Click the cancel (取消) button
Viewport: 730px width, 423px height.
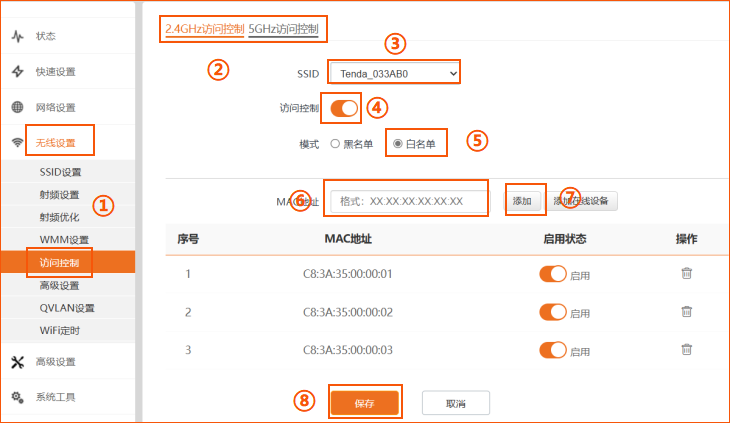pos(455,402)
